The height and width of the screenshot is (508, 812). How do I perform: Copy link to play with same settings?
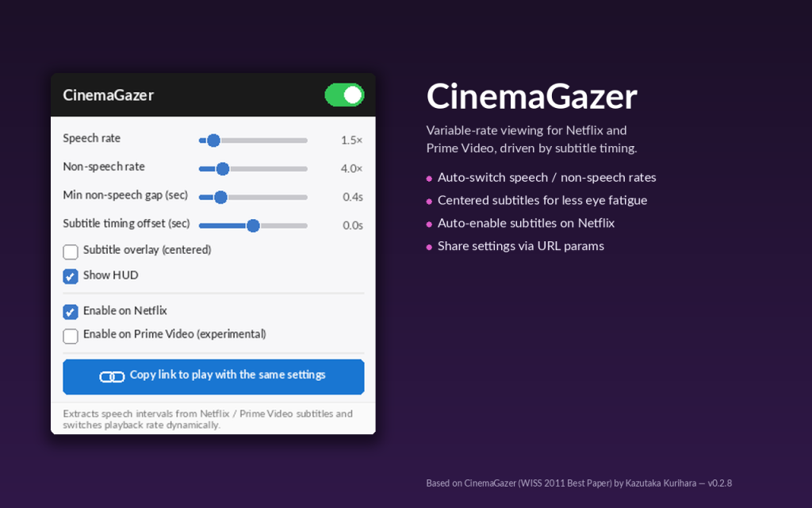213,377
